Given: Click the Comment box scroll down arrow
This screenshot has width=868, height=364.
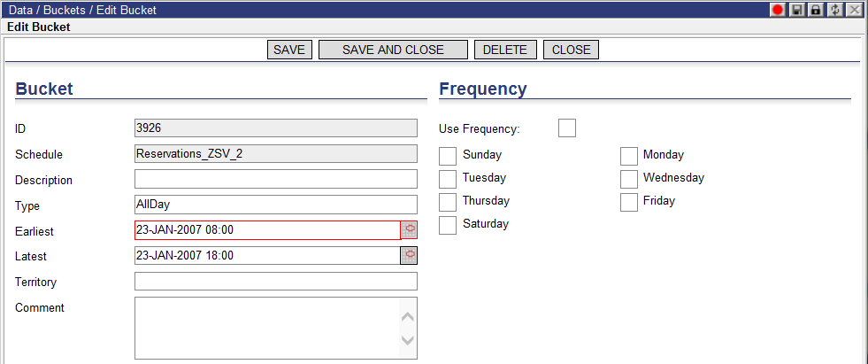Looking at the screenshot, I should click(407, 340).
